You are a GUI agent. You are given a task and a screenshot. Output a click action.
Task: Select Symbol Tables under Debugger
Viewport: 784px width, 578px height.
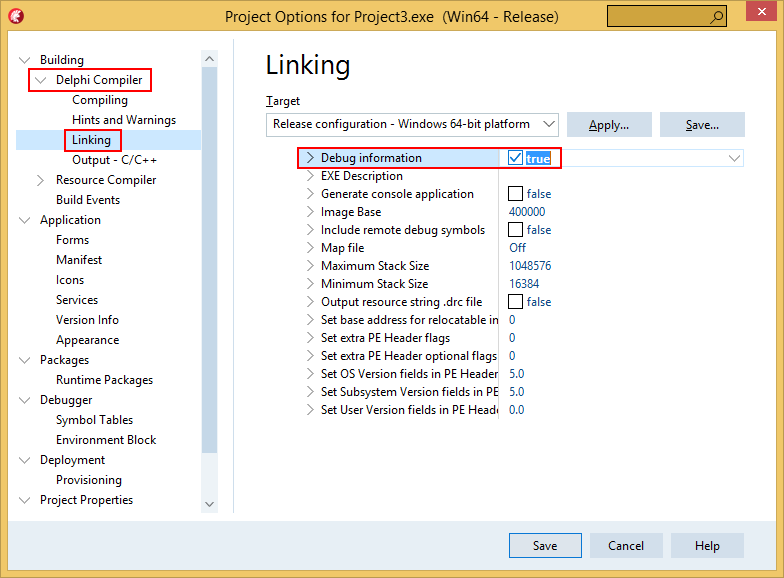coord(94,420)
